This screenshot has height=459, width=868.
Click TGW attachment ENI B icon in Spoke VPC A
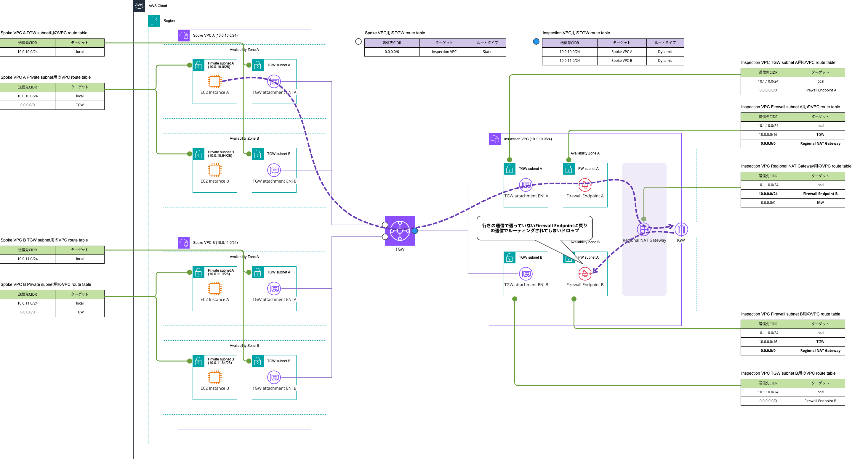click(x=274, y=170)
